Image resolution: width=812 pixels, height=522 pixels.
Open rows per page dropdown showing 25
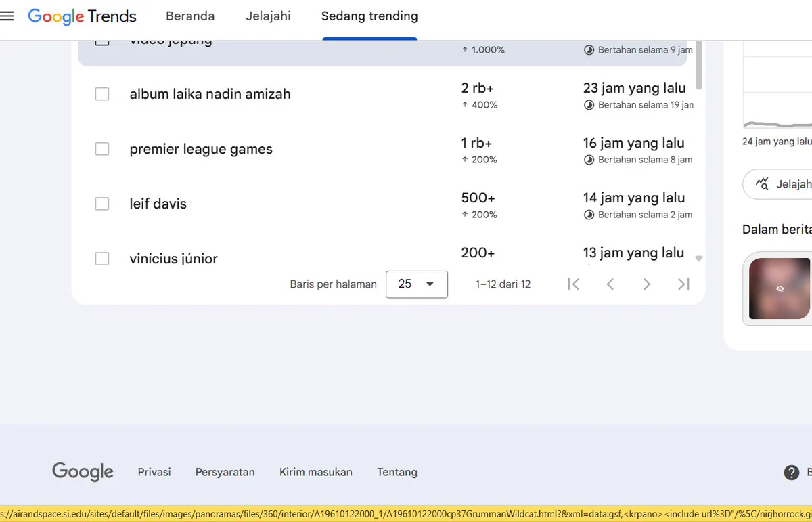[x=417, y=284]
